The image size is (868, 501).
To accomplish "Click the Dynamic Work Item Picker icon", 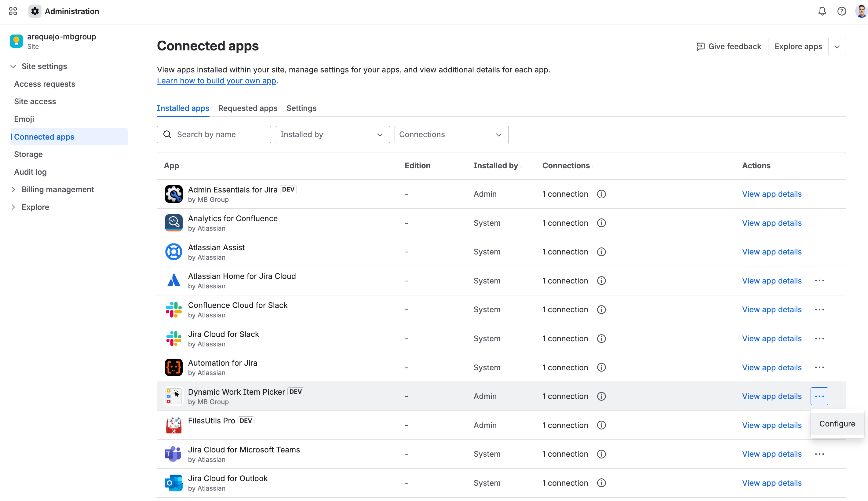I will [x=174, y=397].
